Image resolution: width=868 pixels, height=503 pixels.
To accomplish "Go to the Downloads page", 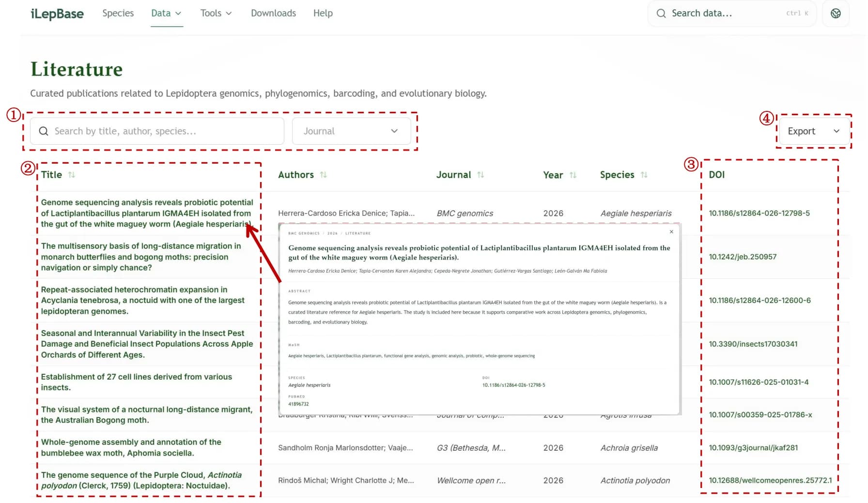I will coord(273,13).
